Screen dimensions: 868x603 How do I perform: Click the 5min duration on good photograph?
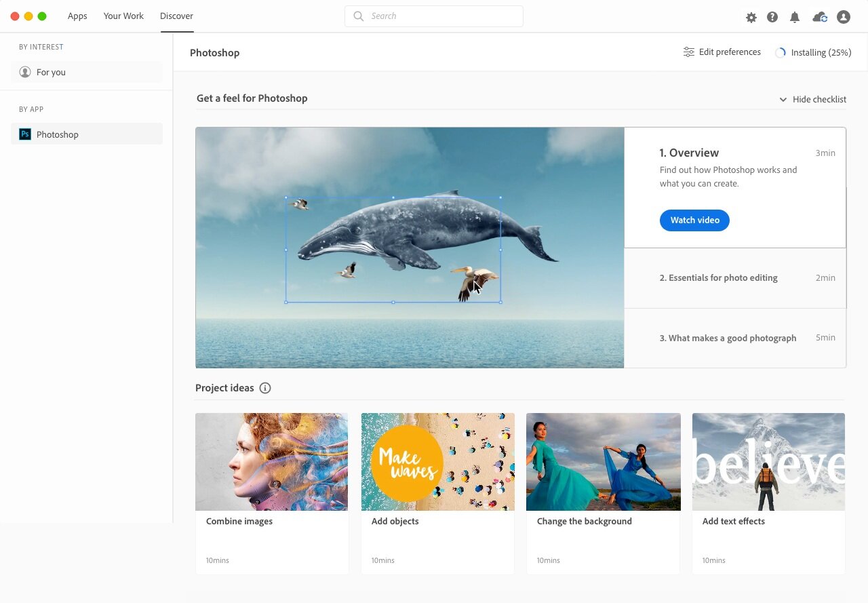pyautogui.click(x=825, y=338)
